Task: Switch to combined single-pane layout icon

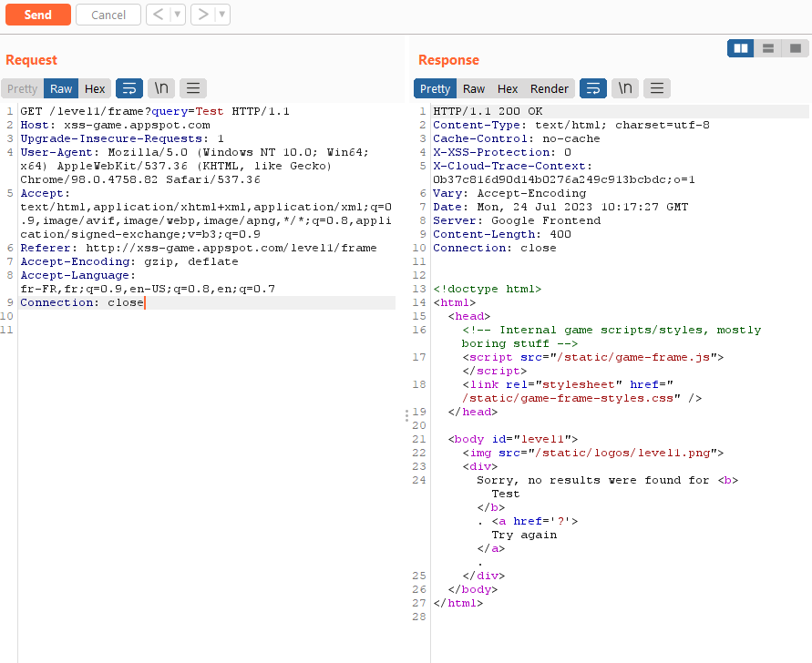Action: click(x=796, y=48)
